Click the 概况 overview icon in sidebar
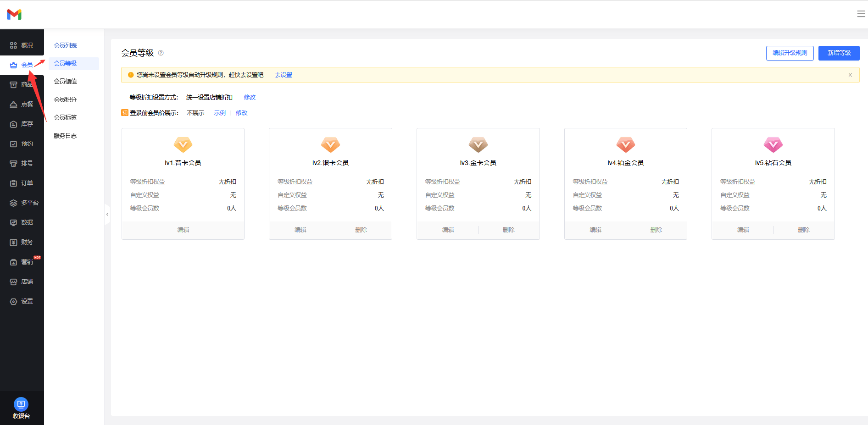 [14, 45]
